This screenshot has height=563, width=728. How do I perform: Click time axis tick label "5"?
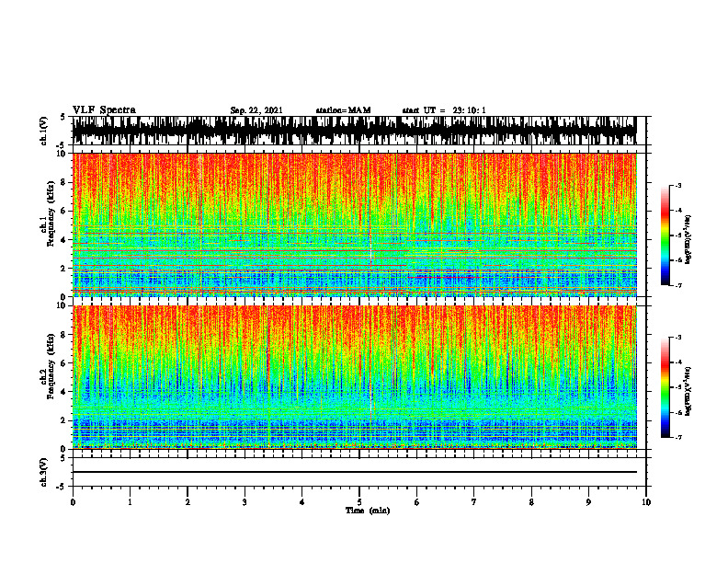tap(359, 502)
